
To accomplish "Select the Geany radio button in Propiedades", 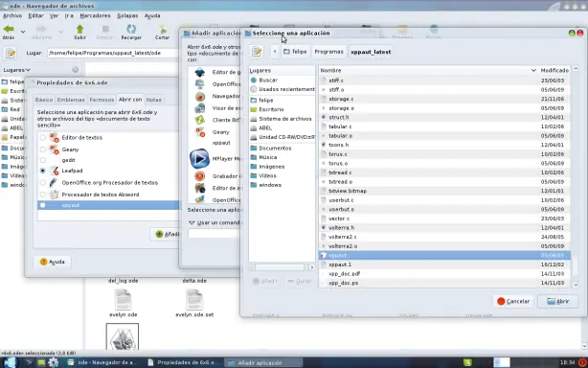I will click(43, 149).
